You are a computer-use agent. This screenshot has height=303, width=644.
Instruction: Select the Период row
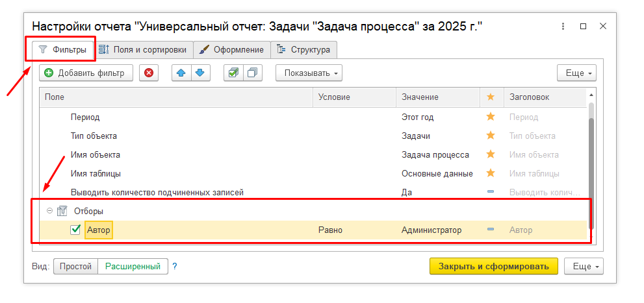313,117
